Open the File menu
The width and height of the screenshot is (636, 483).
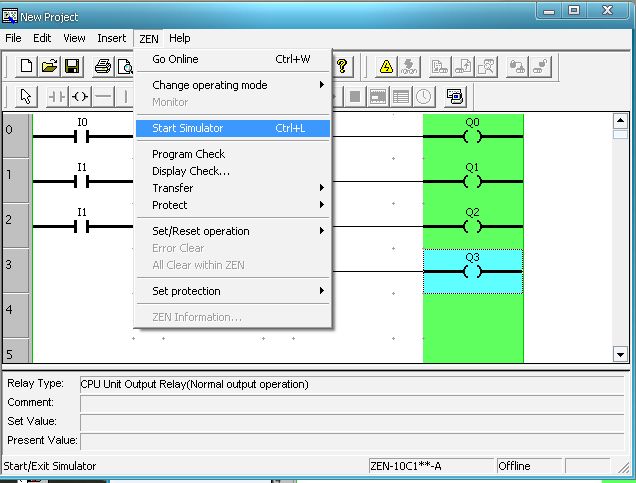pos(13,38)
